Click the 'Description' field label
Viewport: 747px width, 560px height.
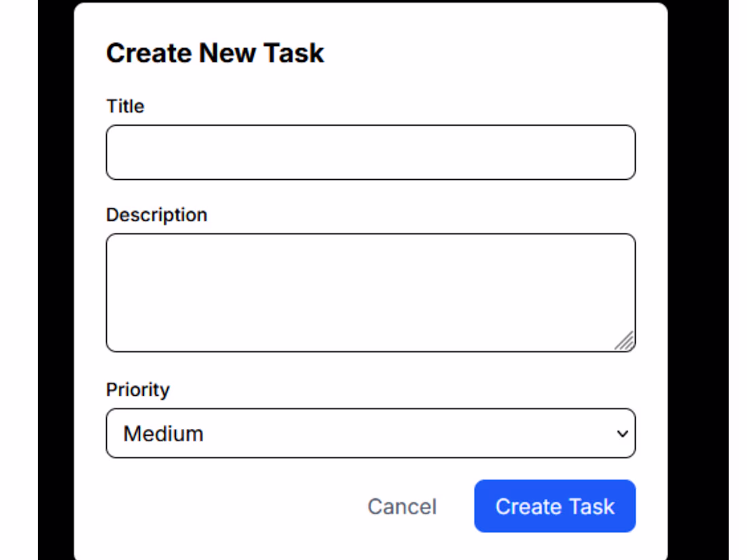tap(157, 215)
